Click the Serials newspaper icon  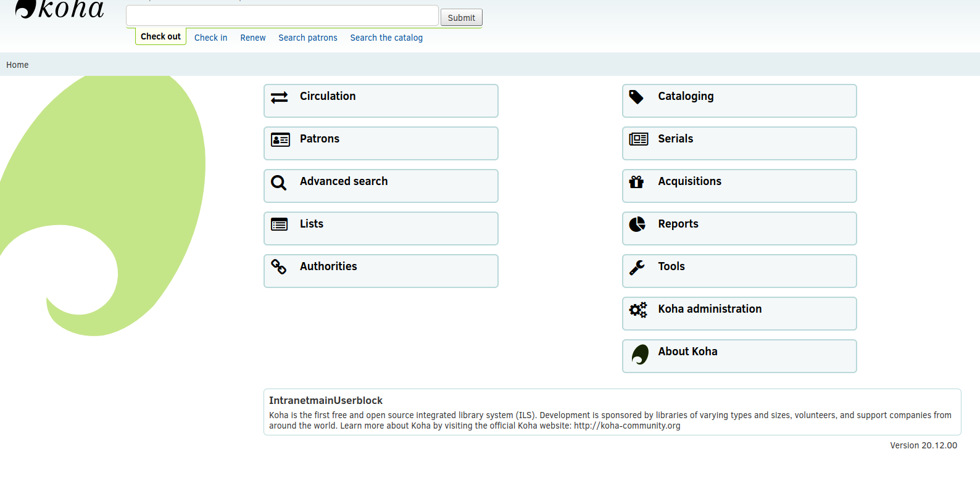pos(638,139)
